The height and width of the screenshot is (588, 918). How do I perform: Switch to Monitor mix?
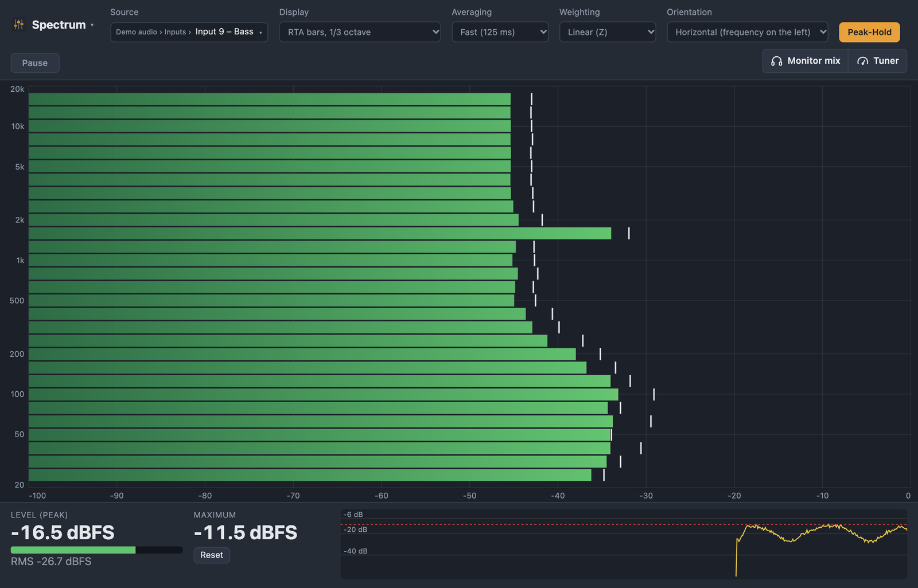(x=806, y=61)
